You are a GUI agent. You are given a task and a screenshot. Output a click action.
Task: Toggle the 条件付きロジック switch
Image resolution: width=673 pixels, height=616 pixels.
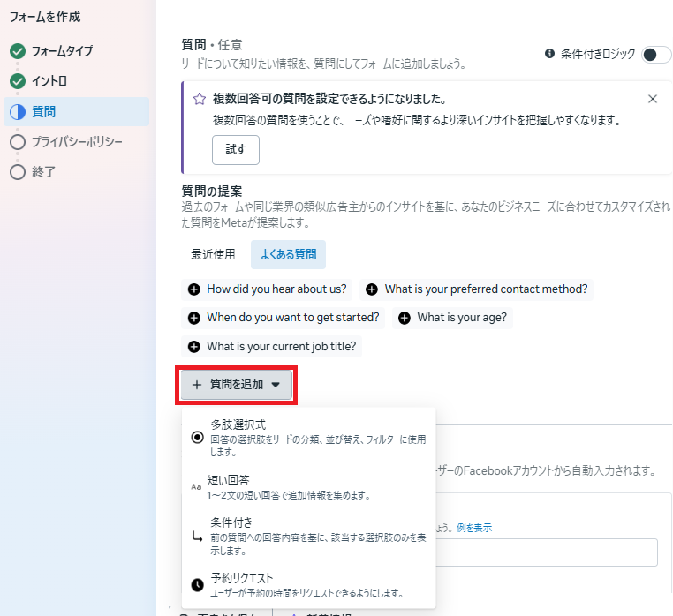[656, 55]
